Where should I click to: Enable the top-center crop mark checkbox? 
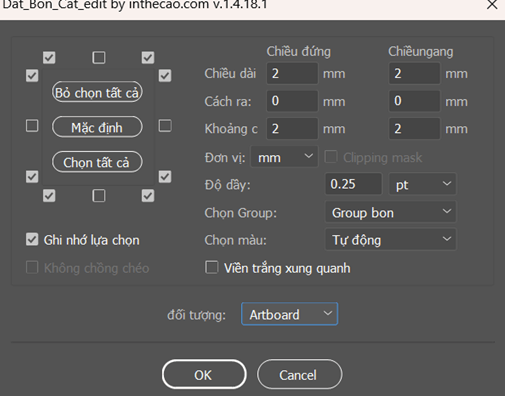point(99,58)
